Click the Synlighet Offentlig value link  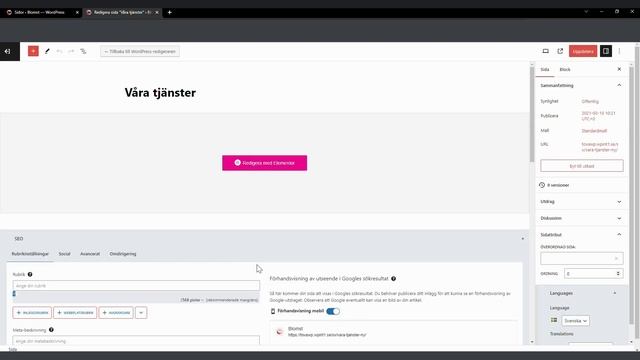coord(590,101)
